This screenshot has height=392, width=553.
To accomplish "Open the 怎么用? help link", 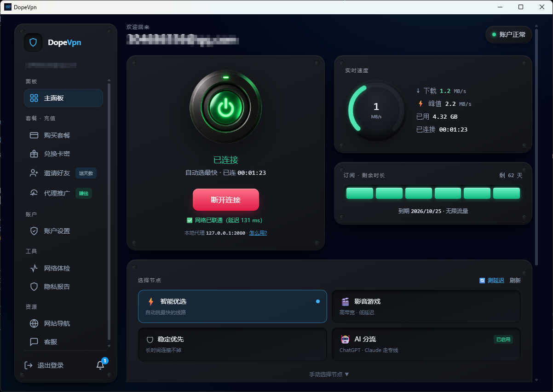I will pyautogui.click(x=258, y=233).
